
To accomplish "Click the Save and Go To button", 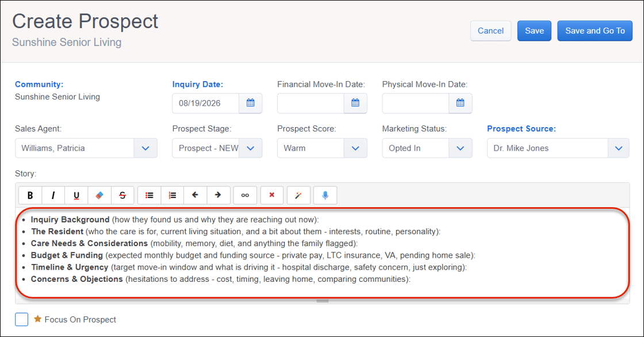I will click(595, 31).
